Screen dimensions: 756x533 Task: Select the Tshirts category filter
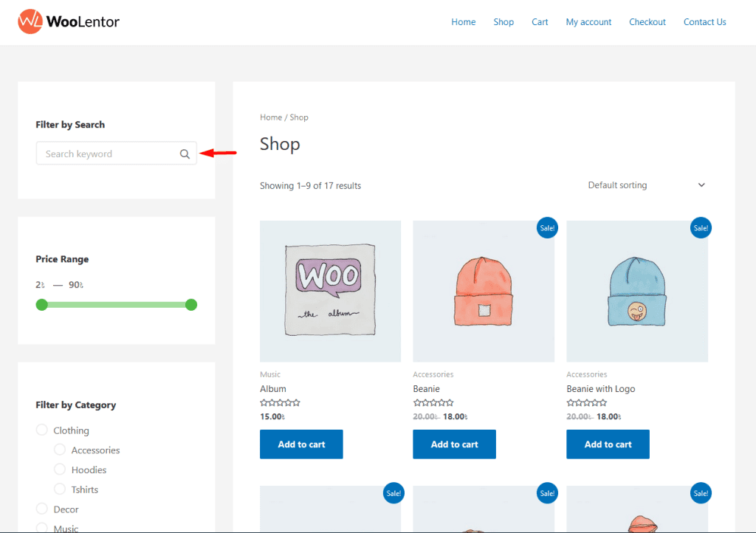click(x=60, y=489)
